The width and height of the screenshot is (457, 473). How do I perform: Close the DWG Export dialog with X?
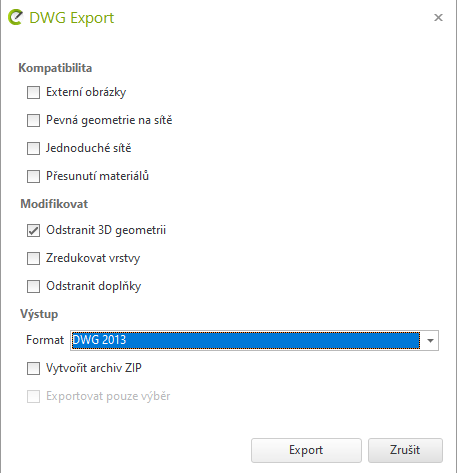[438, 17]
